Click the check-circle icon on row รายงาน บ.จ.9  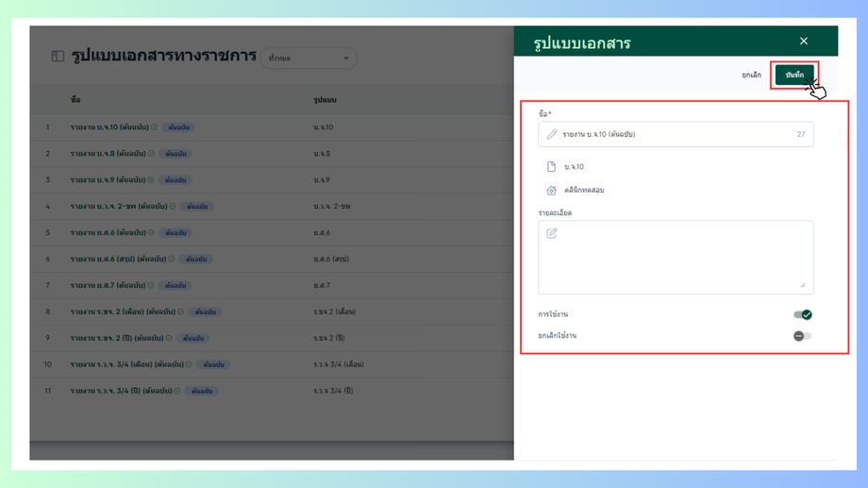(x=151, y=180)
